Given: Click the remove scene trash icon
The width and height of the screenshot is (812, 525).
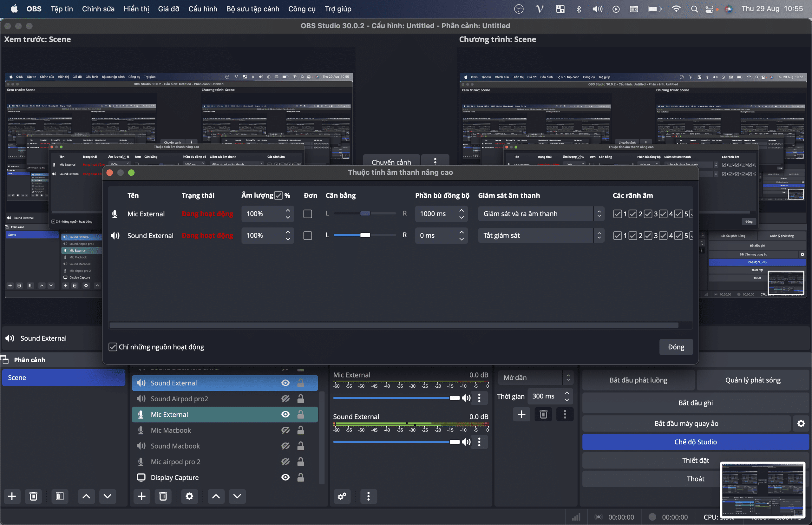Looking at the screenshot, I should coord(33,496).
